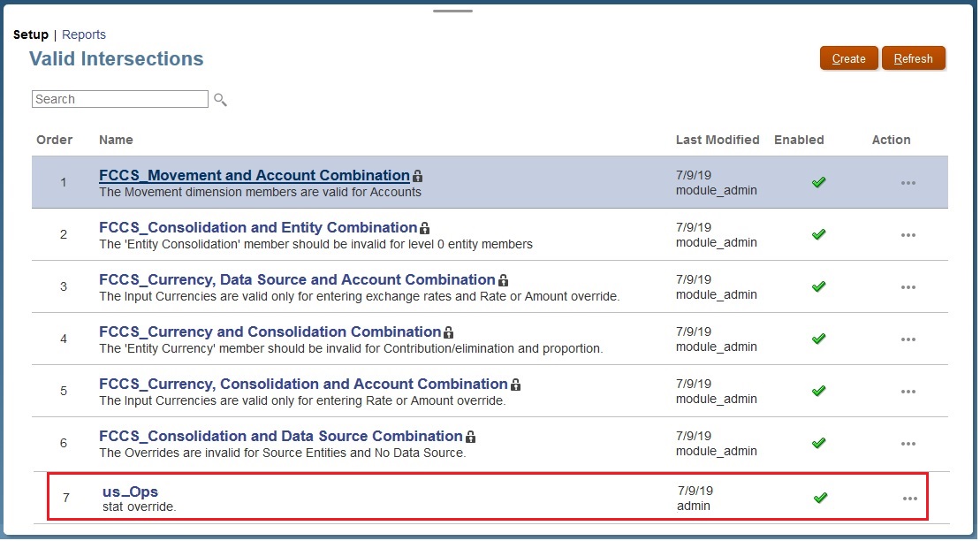
Task: Expand actions for FCCS_Currency, Consolidation and Account Combination
Action: coord(908,392)
